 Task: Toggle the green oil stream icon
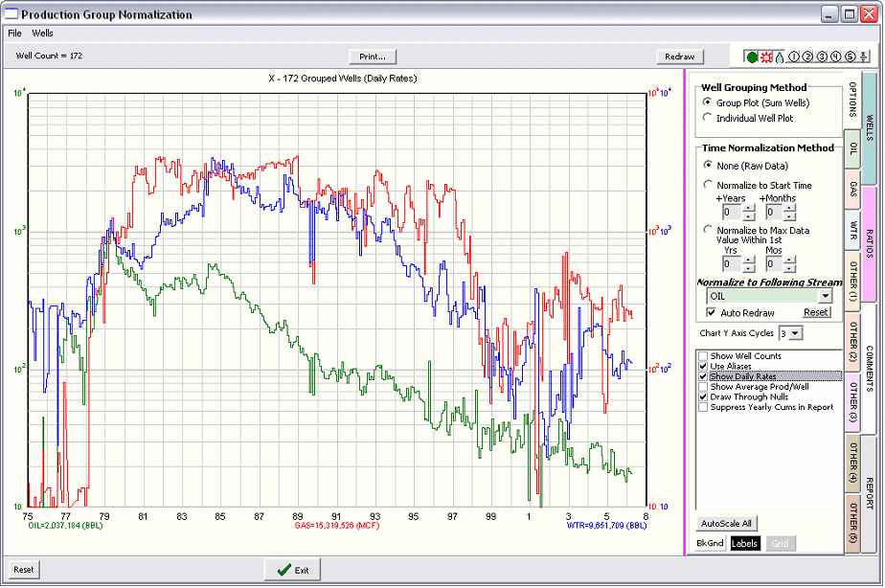point(752,57)
